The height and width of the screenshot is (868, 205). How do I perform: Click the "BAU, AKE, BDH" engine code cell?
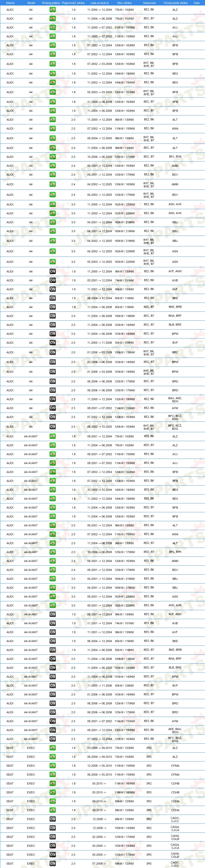[175, 400]
